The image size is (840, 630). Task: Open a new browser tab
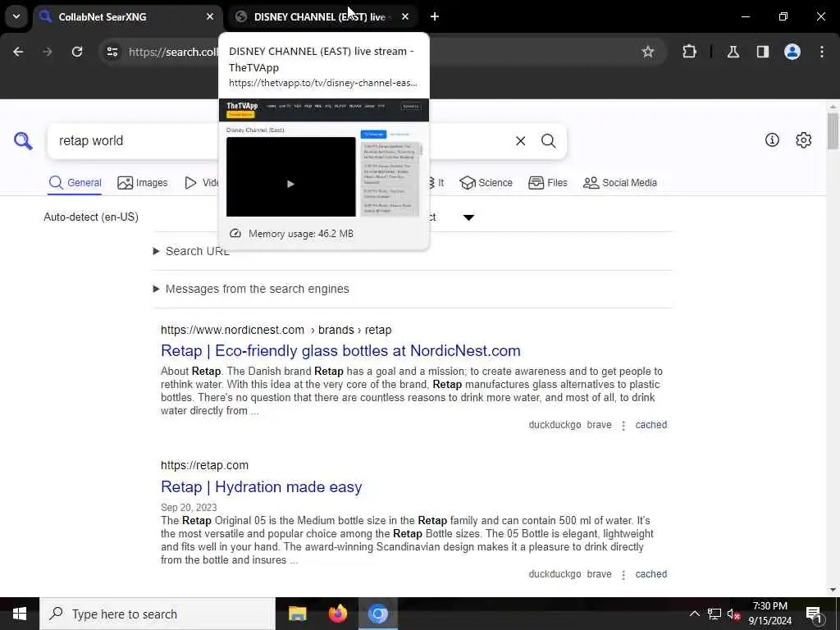[x=435, y=16]
